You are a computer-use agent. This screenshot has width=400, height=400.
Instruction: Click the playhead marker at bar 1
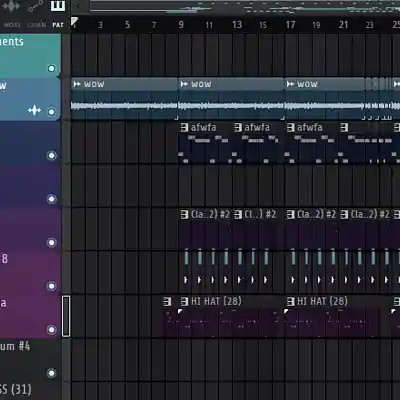point(74,22)
